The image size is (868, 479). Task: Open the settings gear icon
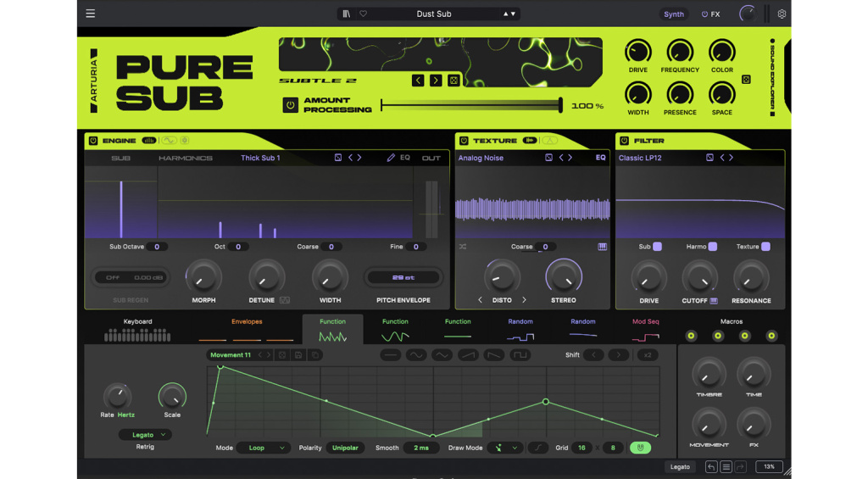point(782,14)
